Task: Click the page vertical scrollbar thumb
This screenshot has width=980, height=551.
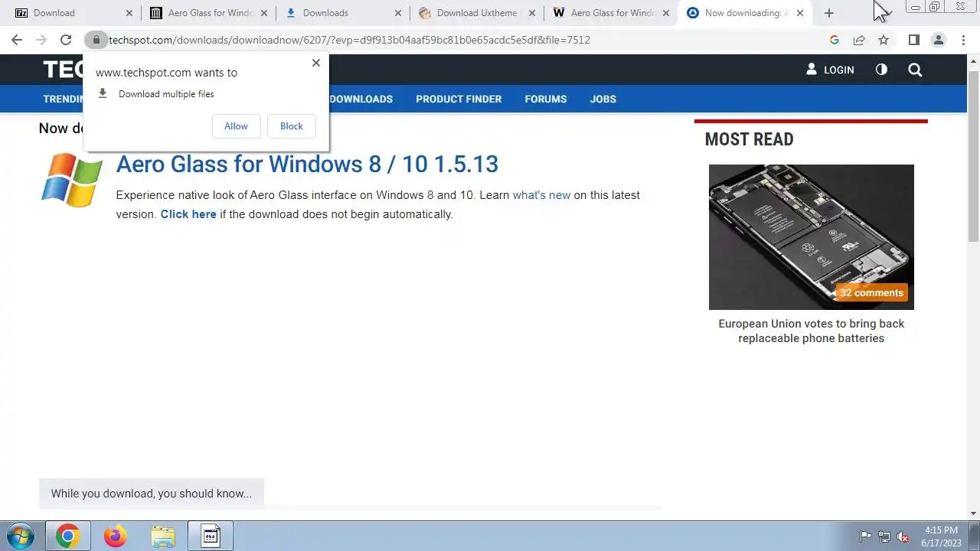Action: (973, 157)
